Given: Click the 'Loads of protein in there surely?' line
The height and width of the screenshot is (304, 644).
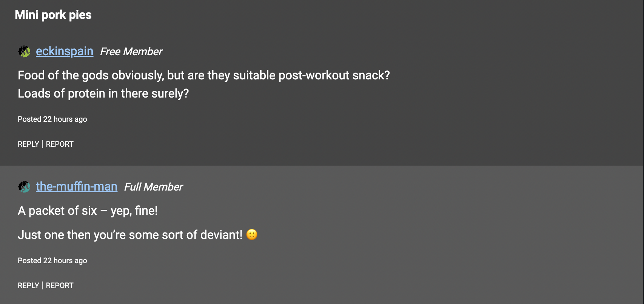Looking at the screenshot, I should [x=103, y=93].
